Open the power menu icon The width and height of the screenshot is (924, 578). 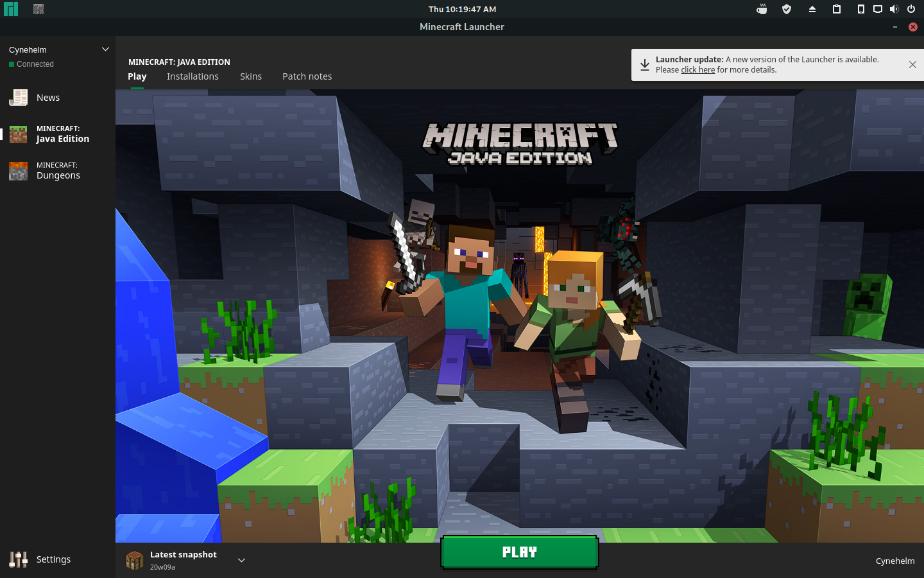[911, 9]
